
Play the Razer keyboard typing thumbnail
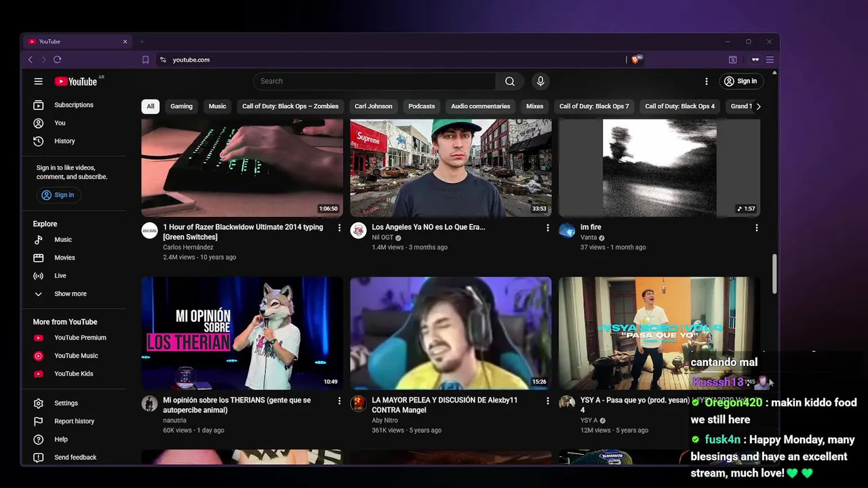(x=242, y=168)
